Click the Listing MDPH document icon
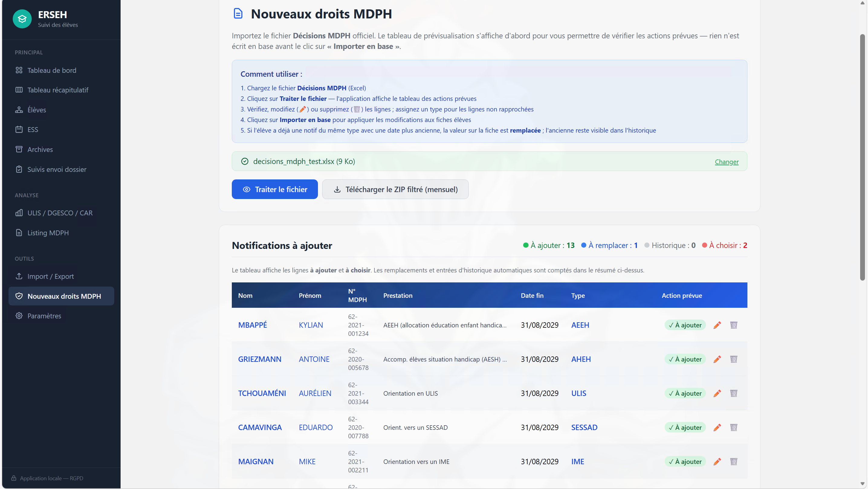 (19, 233)
